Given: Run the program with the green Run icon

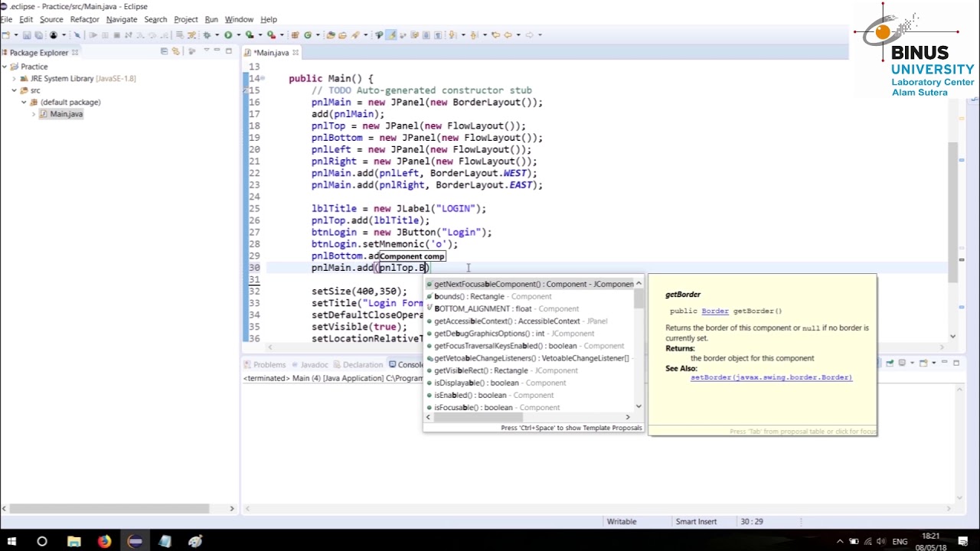Looking at the screenshot, I should click(x=228, y=35).
